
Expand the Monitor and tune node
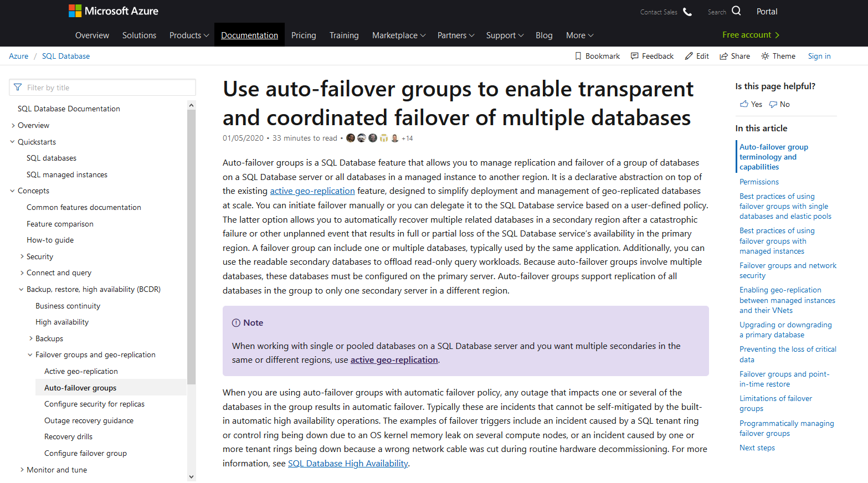click(22, 470)
